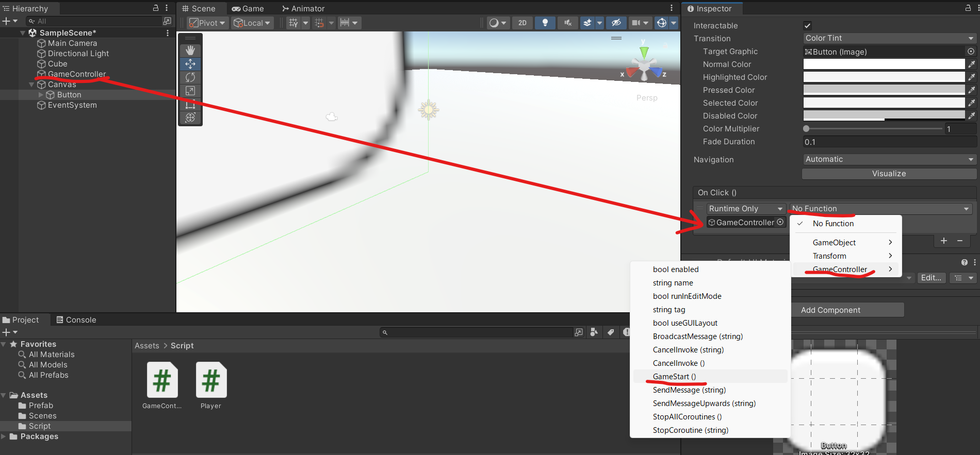Open the Navigation dropdown

coord(890,159)
